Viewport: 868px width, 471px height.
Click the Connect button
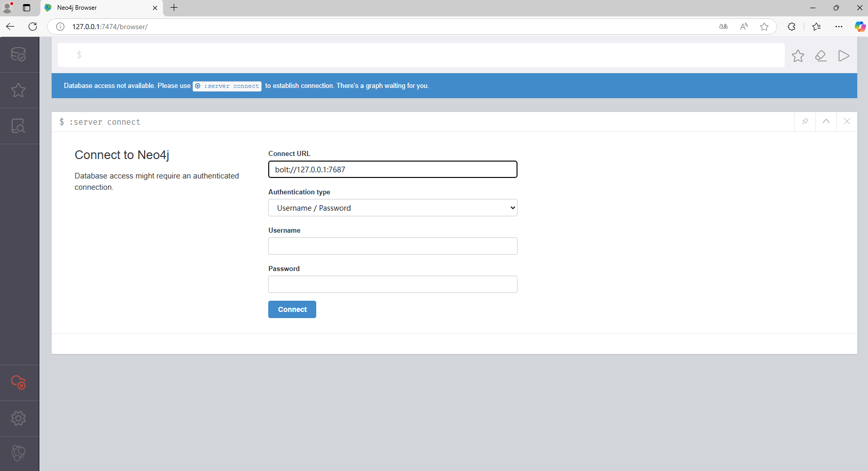coord(292,309)
